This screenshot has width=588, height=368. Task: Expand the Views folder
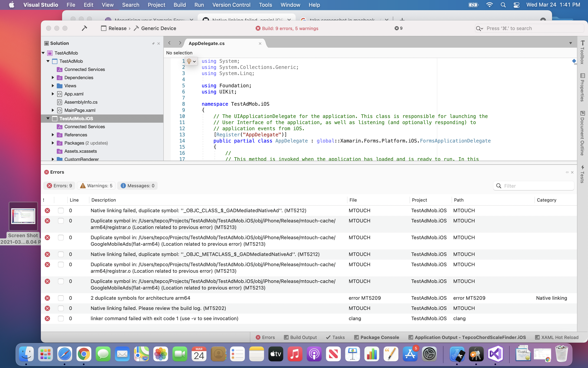pos(53,86)
